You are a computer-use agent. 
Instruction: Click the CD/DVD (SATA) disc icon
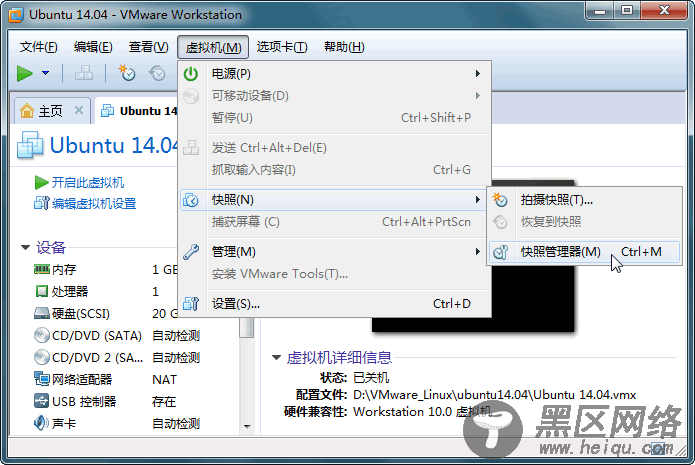pos(42,335)
